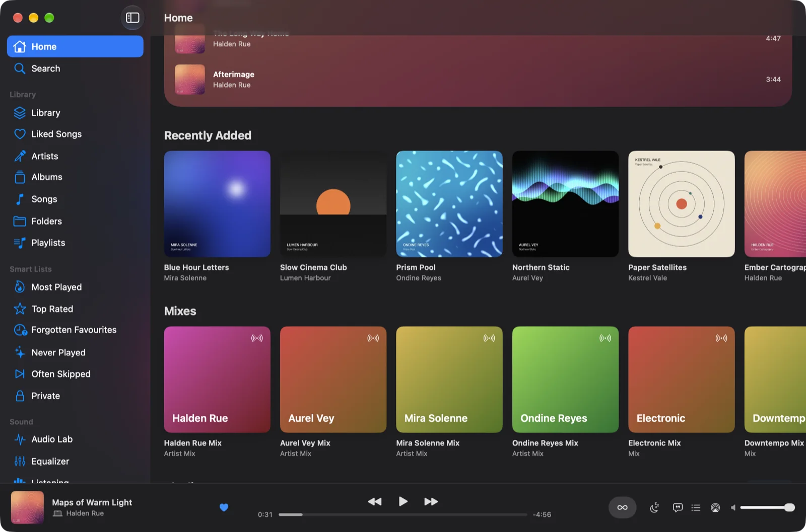This screenshot has height=532, width=806.
Task: Open the Often Skipped smart list
Action: click(75, 374)
